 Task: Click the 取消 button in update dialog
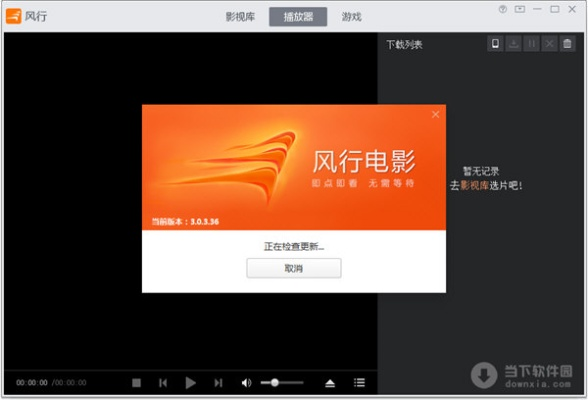pos(294,268)
